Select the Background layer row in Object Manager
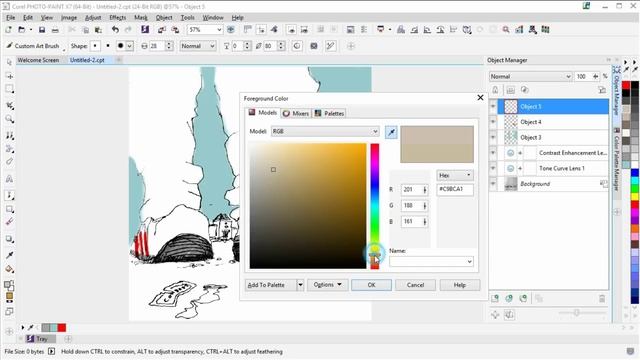The width and height of the screenshot is (640, 360). pyautogui.click(x=549, y=184)
